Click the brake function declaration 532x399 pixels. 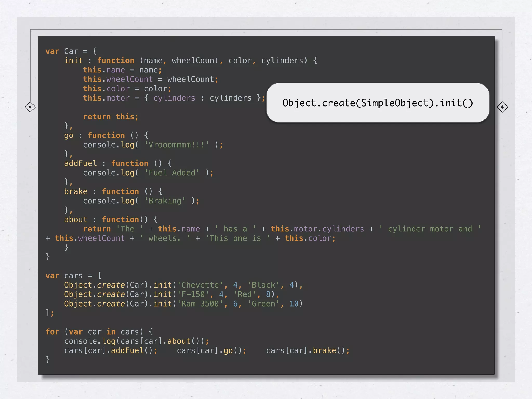113,191
